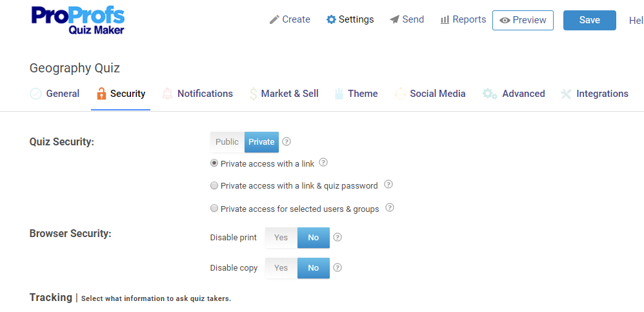Set Disable print to Yes
The height and width of the screenshot is (312, 644).
coord(281,238)
